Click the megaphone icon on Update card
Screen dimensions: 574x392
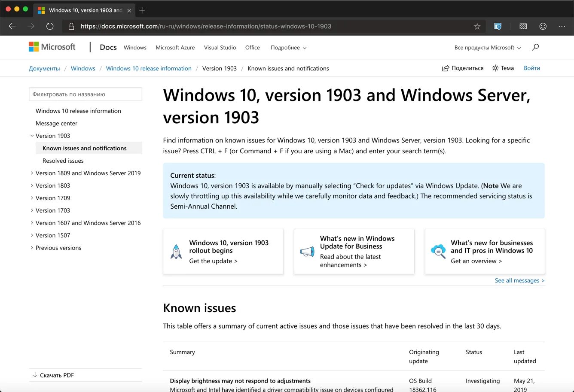coord(307,252)
